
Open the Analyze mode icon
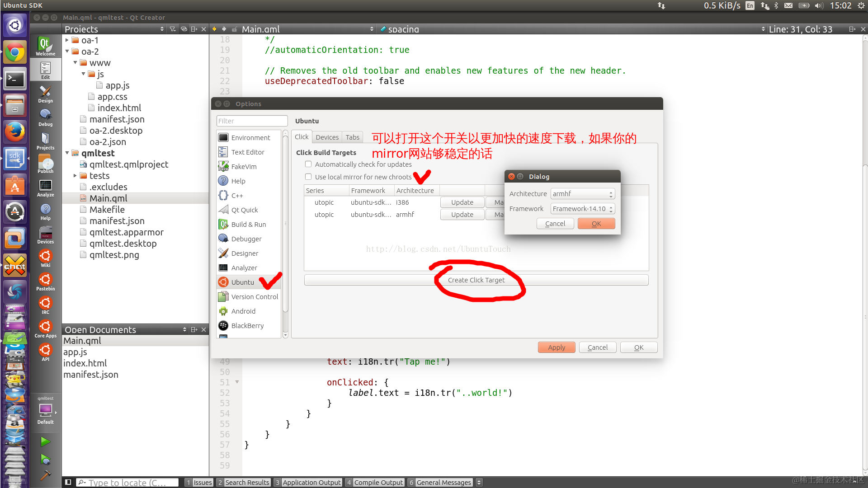[x=45, y=188]
